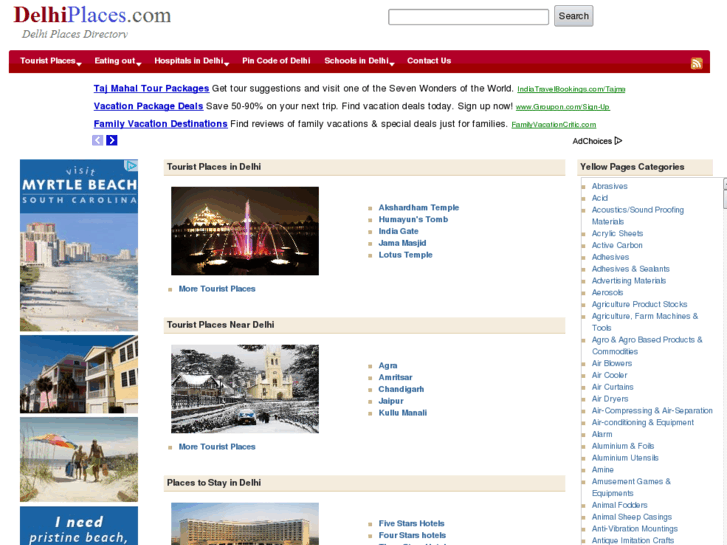Visit FamilyVacationCritic.com link
This screenshot has width=727, height=545.
coord(554,125)
